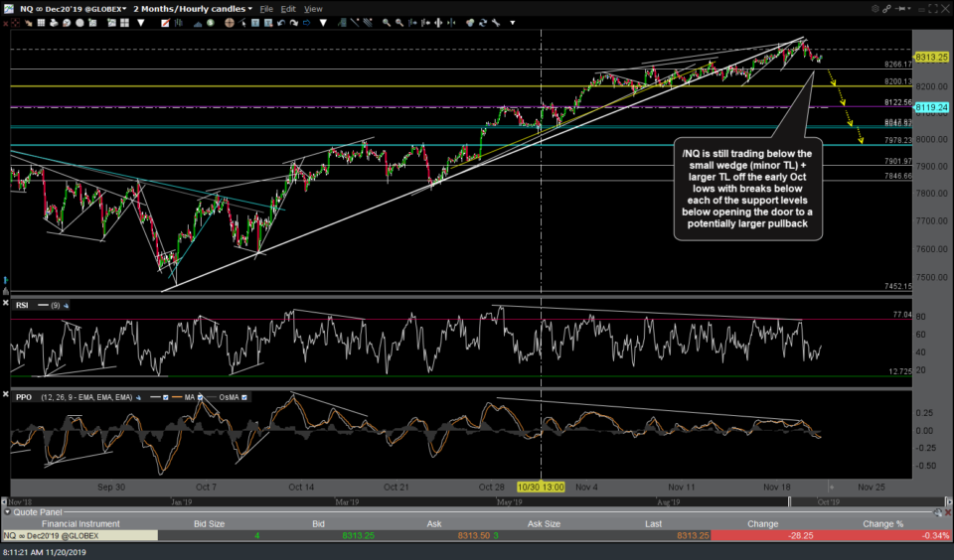Click the gear icon in title bar
Image resolution: width=954 pixels, height=560 pixels.
click(x=874, y=9)
